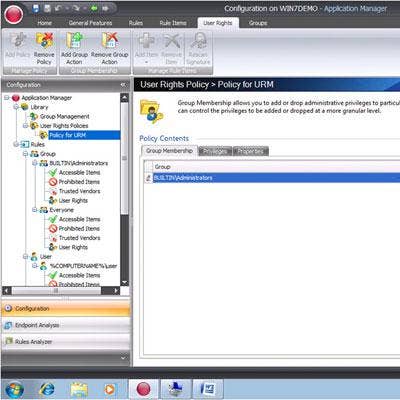Collapse the Application Manager tree root

tap(7, 98)
